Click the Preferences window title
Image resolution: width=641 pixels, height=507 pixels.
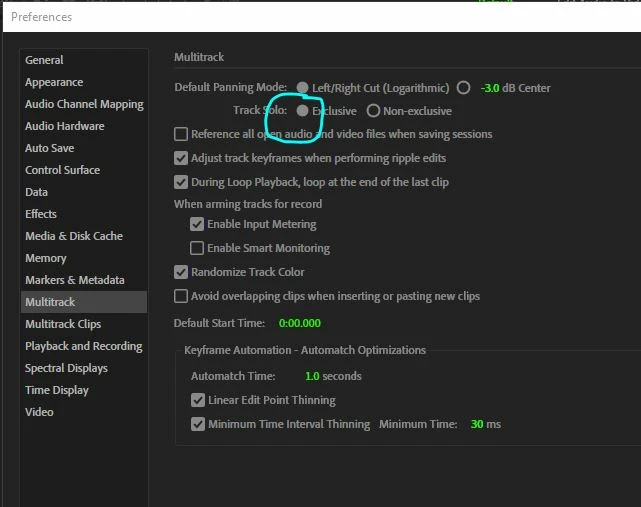pos(42,17)
